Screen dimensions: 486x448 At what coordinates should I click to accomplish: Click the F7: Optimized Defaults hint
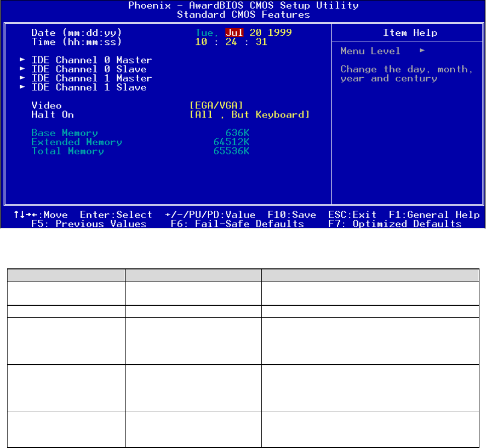tap(395, 223)
